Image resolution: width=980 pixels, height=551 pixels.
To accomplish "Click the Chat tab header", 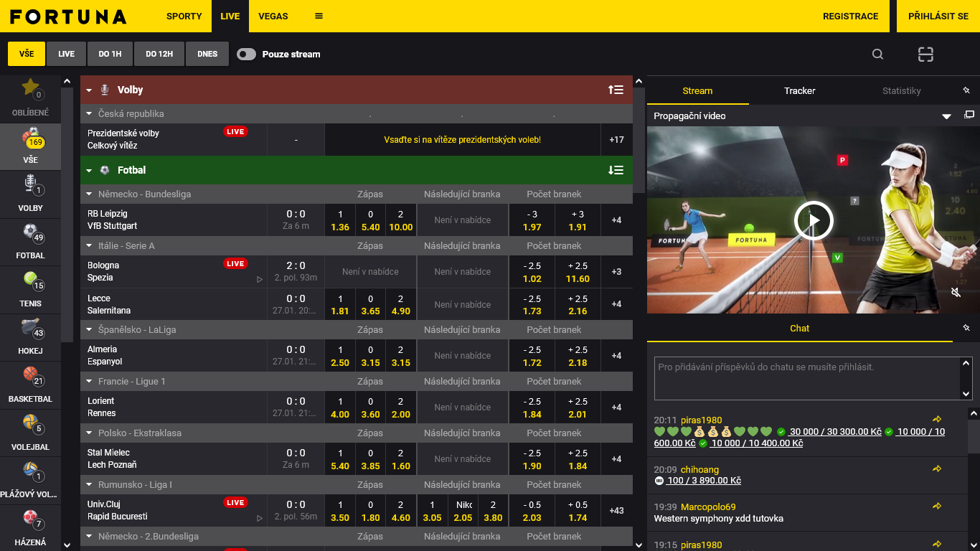I will [799, 328].
